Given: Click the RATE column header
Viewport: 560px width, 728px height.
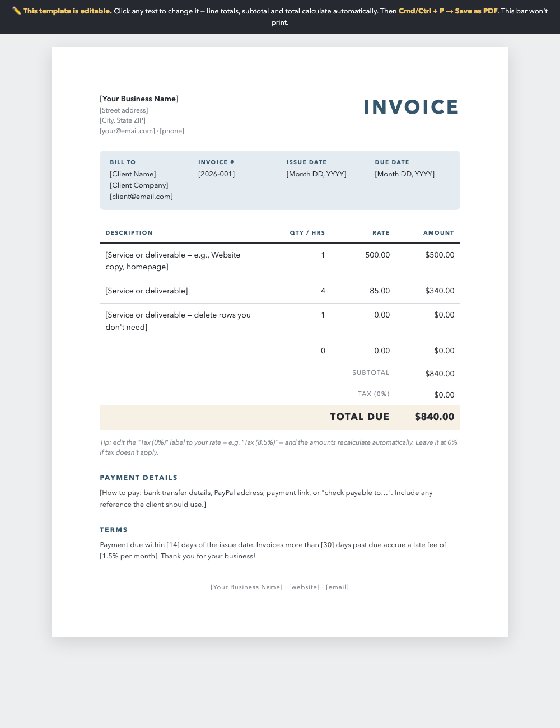Looking at the screenshot, I should (x=381, y=232).
